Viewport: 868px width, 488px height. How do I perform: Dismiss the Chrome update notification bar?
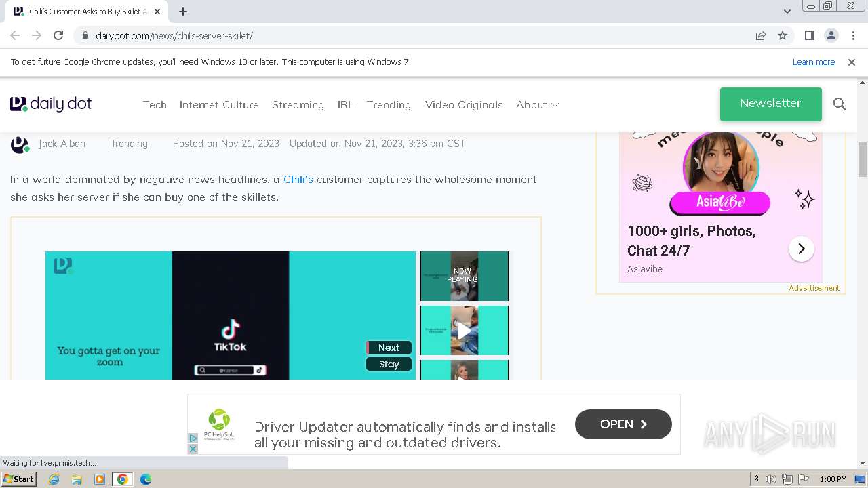click(852, 62)
